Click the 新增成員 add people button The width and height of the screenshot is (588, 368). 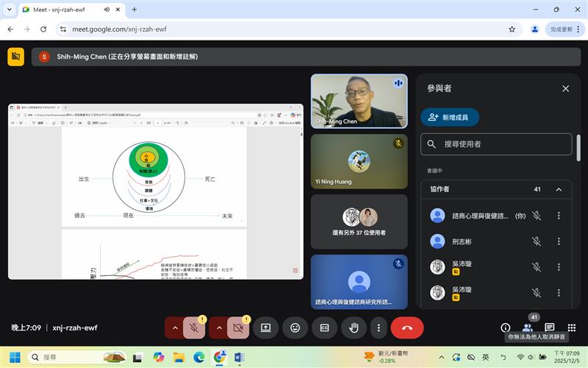click(450, 117)
